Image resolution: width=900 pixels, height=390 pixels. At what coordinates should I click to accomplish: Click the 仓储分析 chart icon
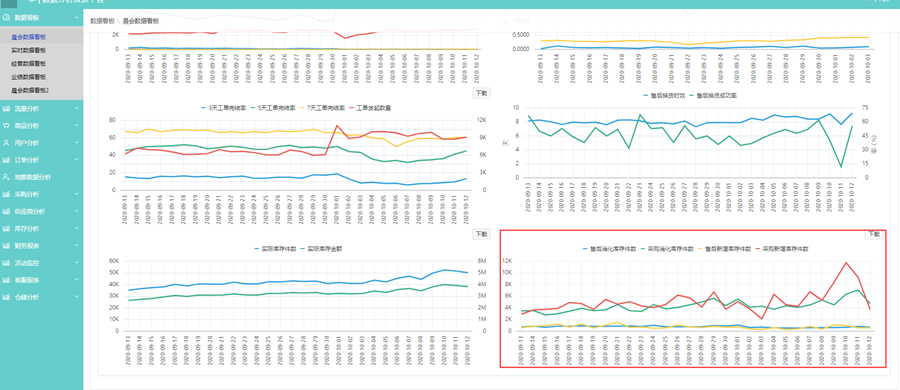tap(6, 298)
